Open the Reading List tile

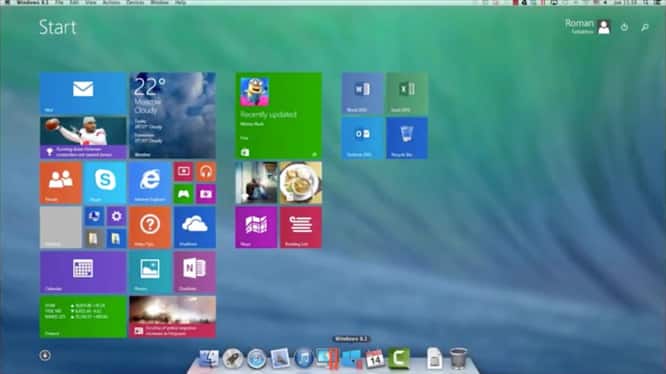point(301,227)
